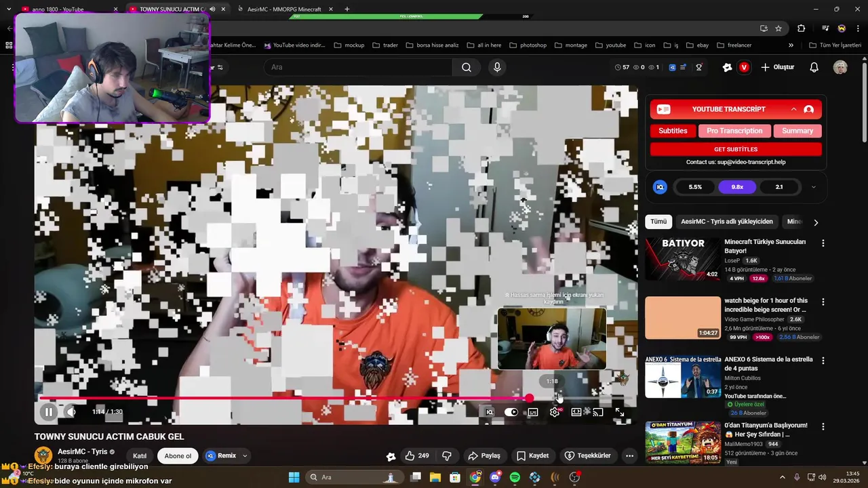Like the video with the thumbs-up button

click(417, 455)
